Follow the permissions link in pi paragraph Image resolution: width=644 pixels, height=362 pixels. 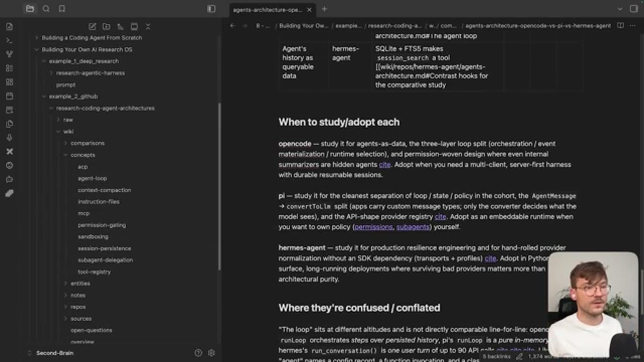tap(373, 227)
